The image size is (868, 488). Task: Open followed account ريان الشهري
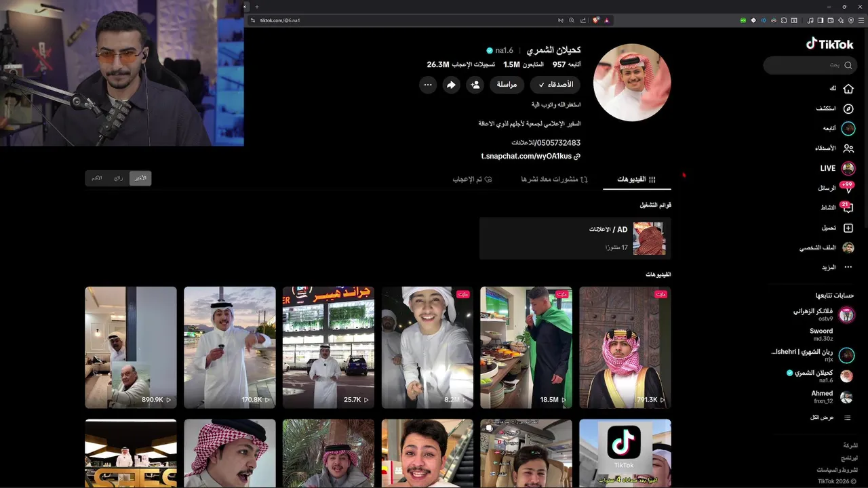[x=812, y=355]
